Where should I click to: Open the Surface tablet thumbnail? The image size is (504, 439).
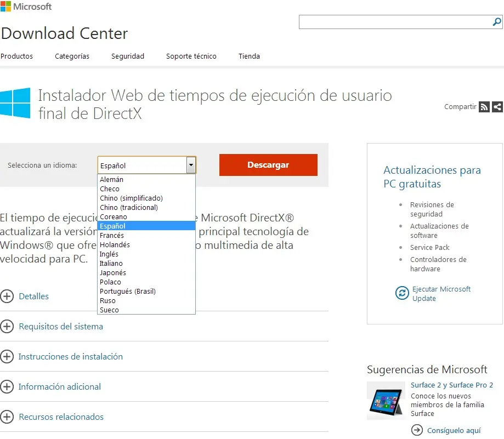[386, 401]
